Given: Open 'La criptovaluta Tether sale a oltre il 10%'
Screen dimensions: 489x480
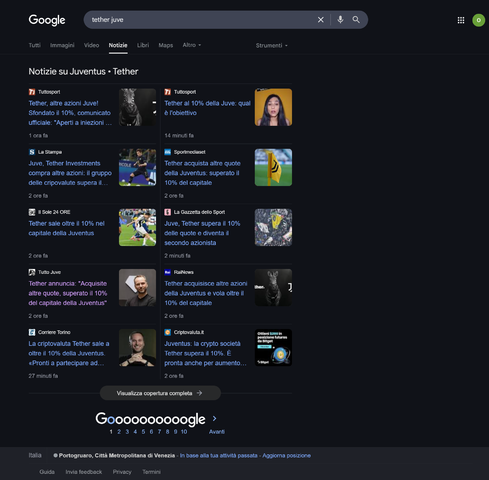Looking at the screenshot, I should pyautogui.click(x=69, y=353).
